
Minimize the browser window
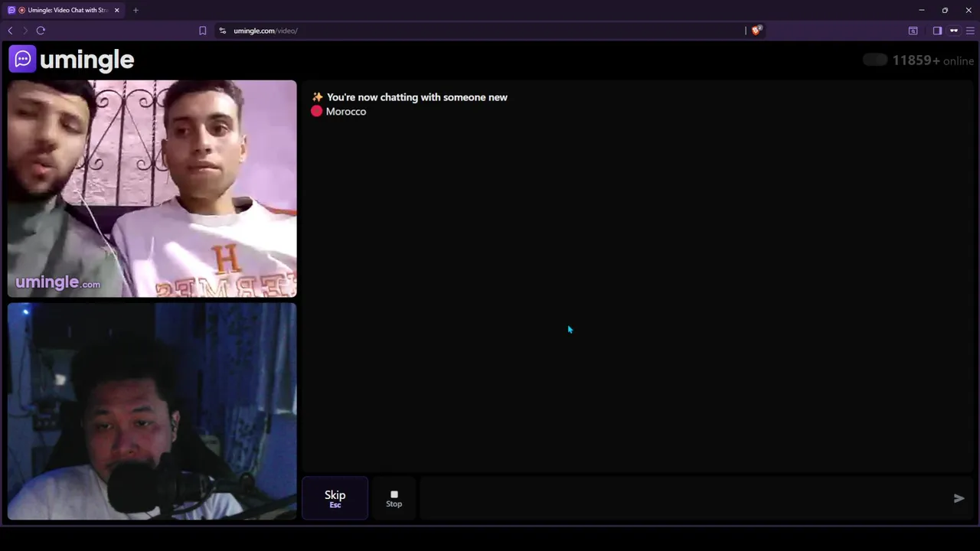[922, 10]
